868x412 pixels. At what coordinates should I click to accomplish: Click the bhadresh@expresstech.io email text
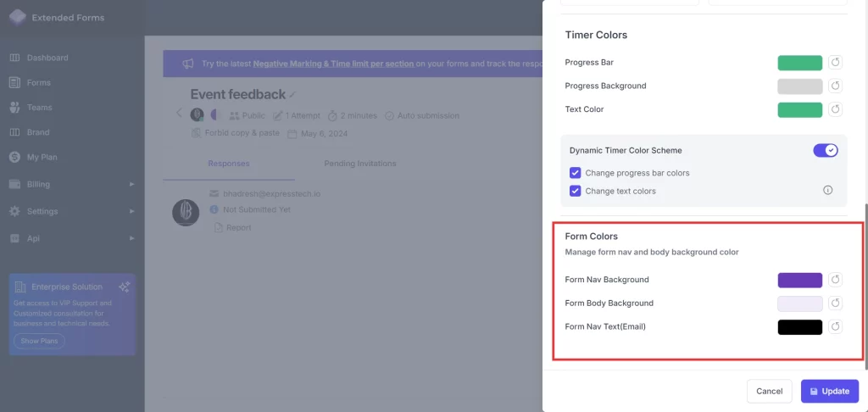coord(271,194)
